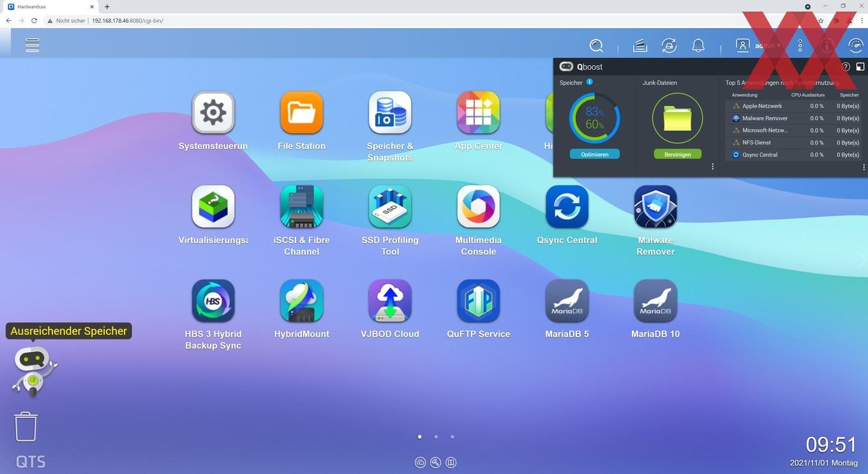Open the three-dot more options in top bar
The image size is (868, 474).
tap(800, 45)
